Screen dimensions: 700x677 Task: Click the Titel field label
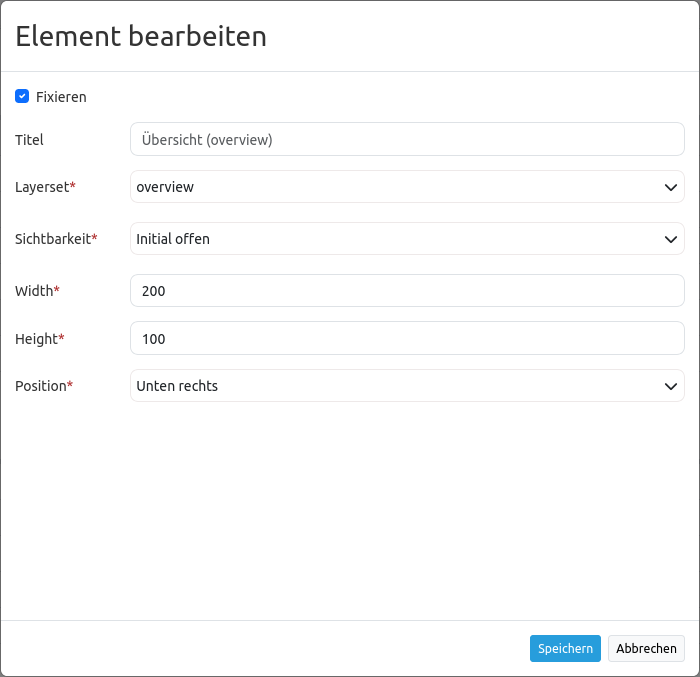click(29, 140)
